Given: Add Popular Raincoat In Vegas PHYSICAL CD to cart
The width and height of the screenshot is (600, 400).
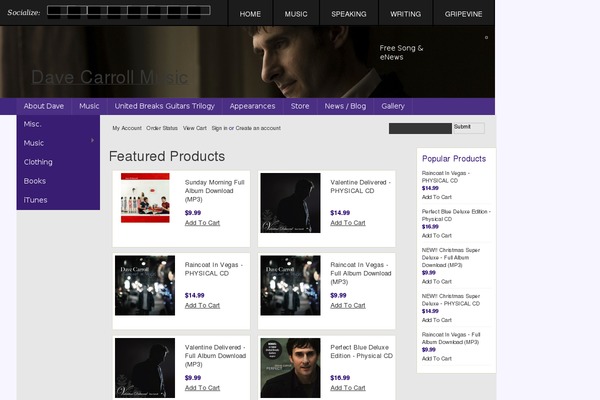Looking at the screenshot, I should coord(437,197).
